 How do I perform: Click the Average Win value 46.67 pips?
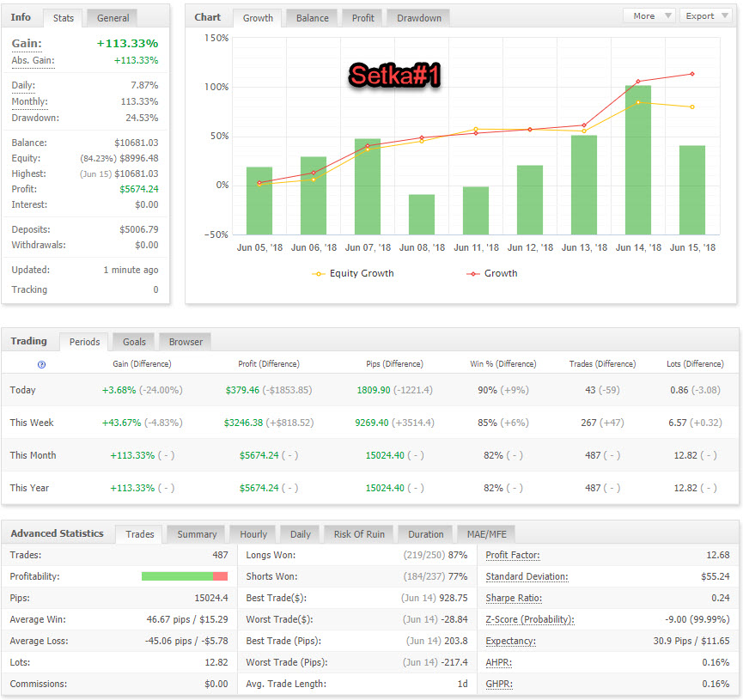168,619
